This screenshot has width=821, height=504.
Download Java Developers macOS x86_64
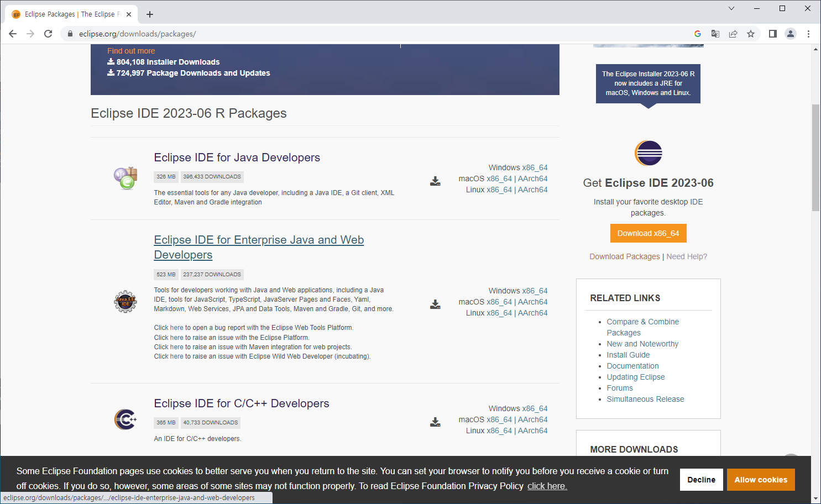[x=499, y=179]
